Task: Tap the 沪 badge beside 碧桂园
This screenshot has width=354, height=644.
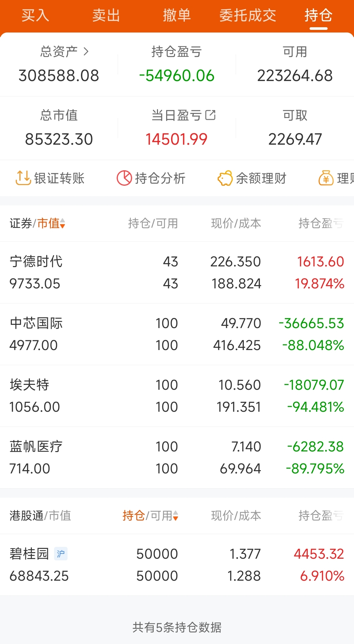Action: (61, 554)
